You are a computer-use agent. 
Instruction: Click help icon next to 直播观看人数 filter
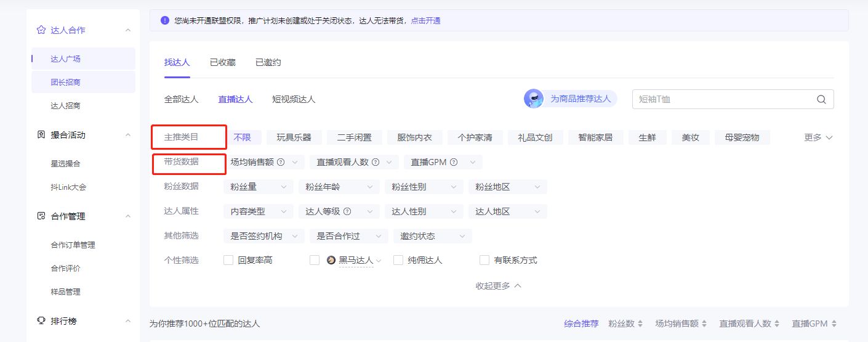coord(376,162)
